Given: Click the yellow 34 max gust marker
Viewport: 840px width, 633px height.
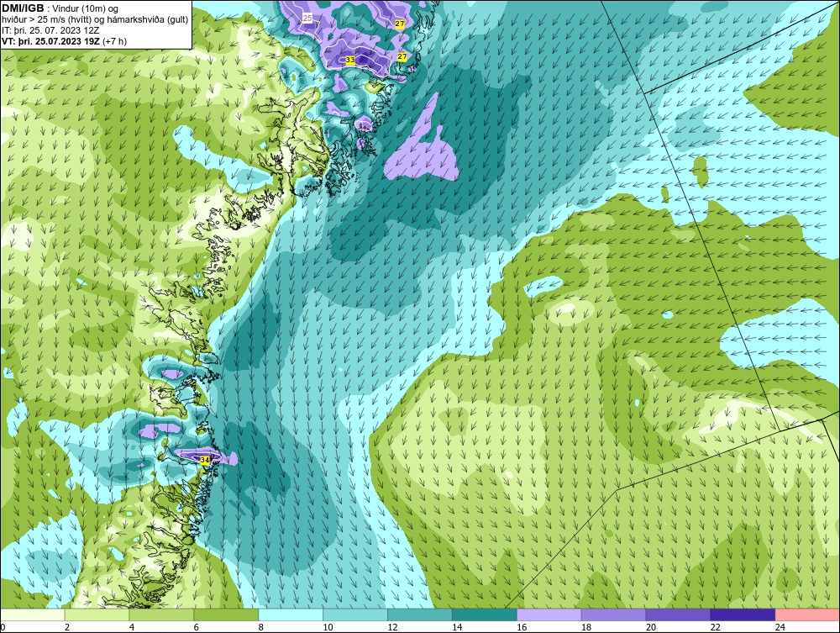Looking at the screenshot, I should point(205,460).
